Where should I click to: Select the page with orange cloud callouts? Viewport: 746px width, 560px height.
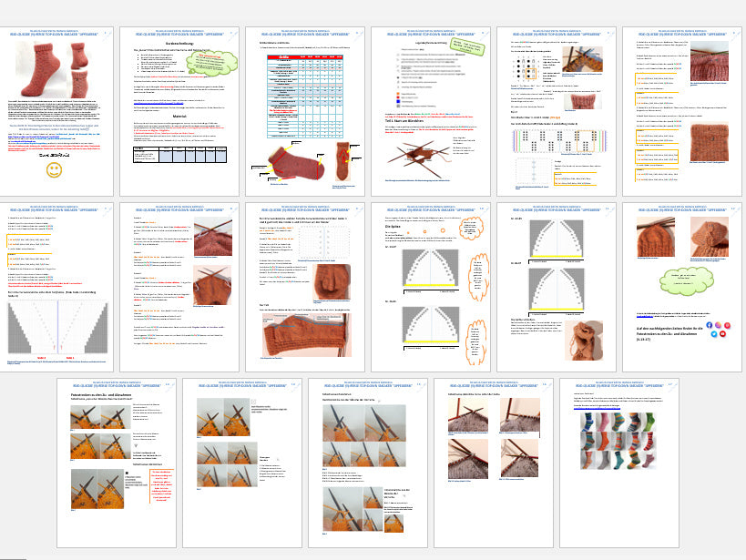tap(429, 292)
